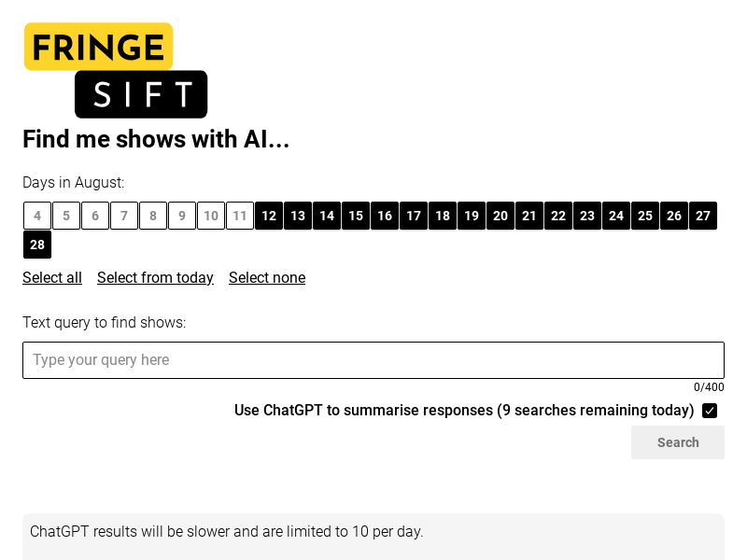Click the Search button

pos(678,442)
